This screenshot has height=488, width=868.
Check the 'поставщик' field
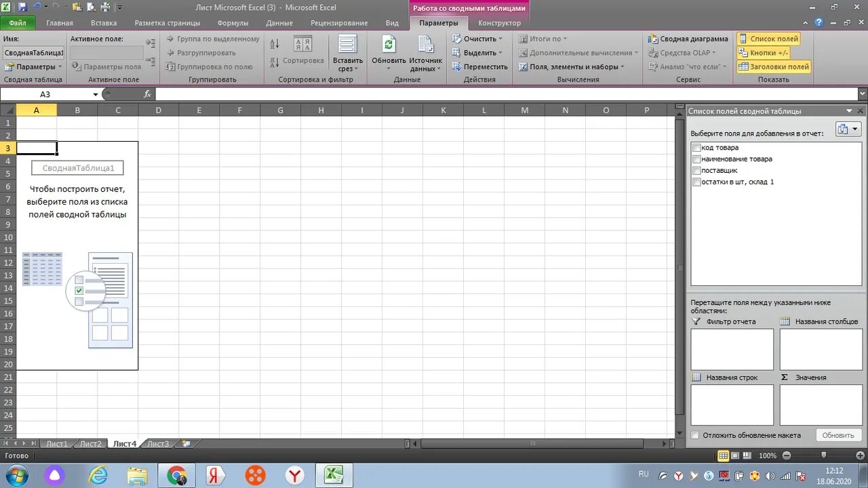click(x=696, y=170)
